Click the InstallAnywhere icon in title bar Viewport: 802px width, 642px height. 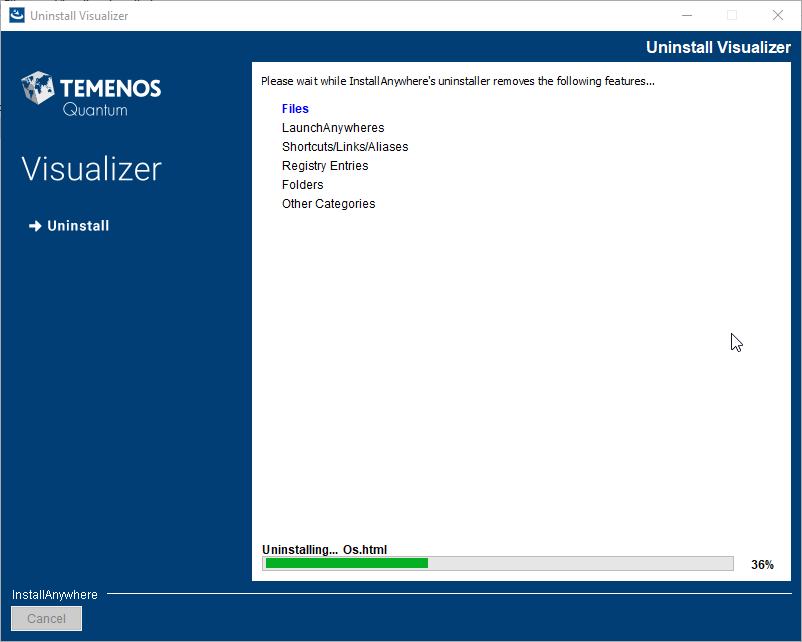tap(17, 15)
